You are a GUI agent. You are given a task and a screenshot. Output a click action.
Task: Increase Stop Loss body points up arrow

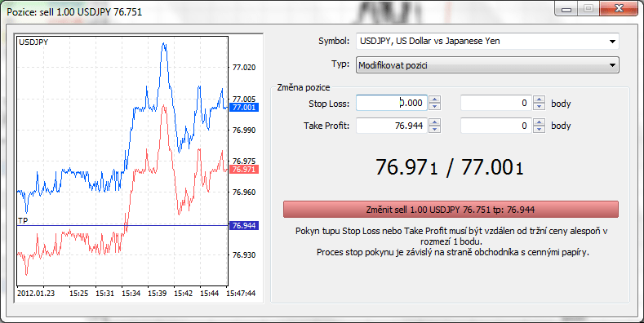[x=540, y=99]
